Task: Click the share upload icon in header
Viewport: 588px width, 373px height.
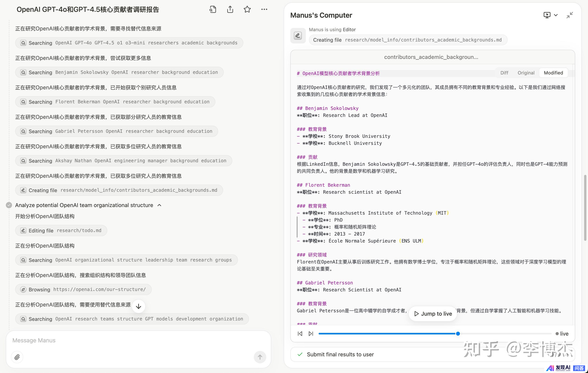Action: coord(230,9)
